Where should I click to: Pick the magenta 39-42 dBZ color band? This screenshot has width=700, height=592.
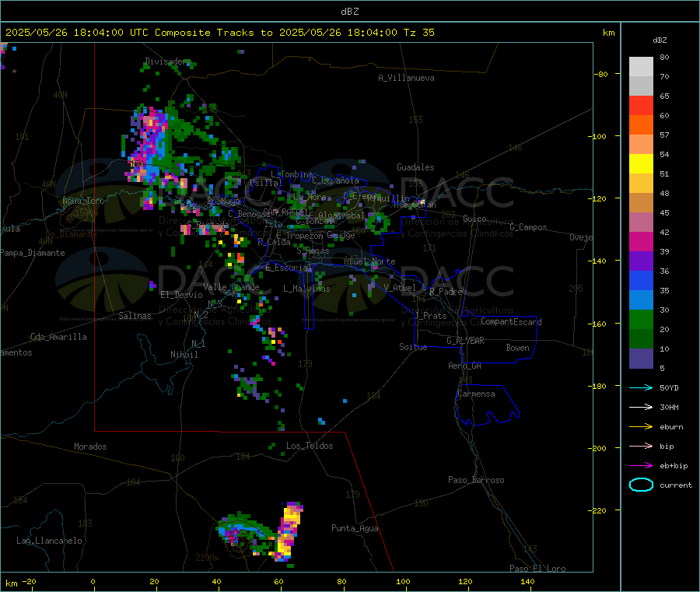[x=641, y=241]
